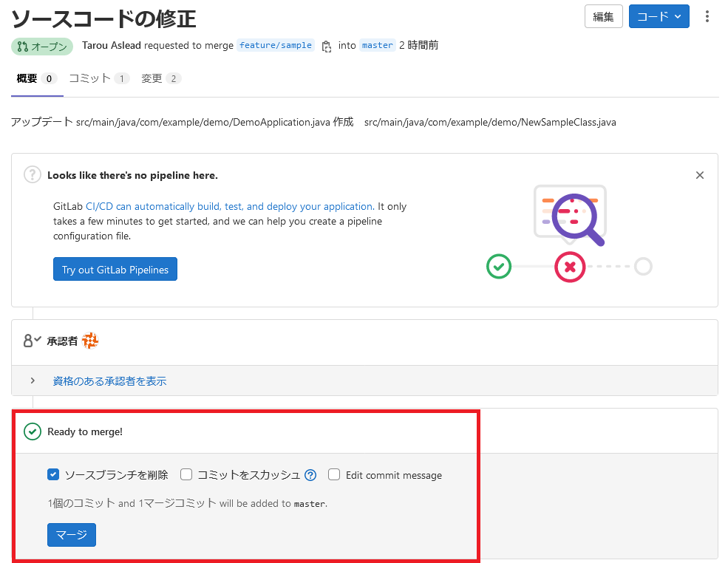Click the Try out GitLab Pipelines button
This screenshot has height=563, width=728.
coord(115,270)
